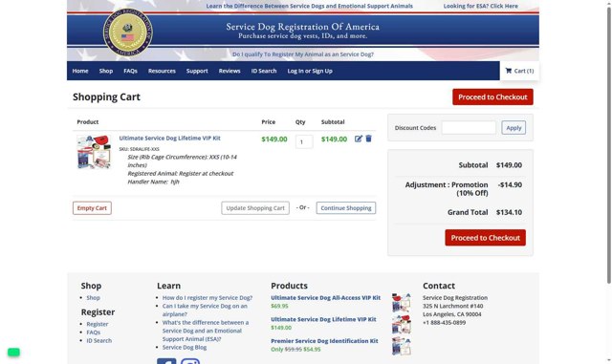Open Can I take my Service Dog on an airplane?
This screenshot has height=364, width=612.
coord(205,310)
